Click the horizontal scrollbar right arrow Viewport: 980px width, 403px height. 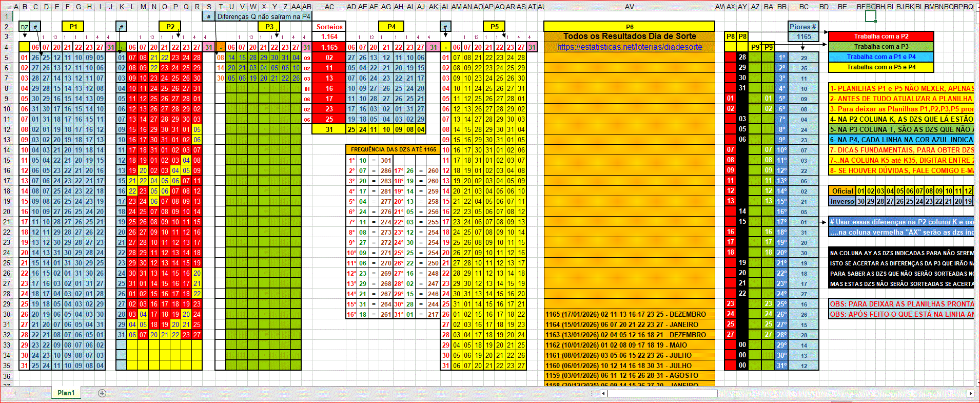coord(970,393)
